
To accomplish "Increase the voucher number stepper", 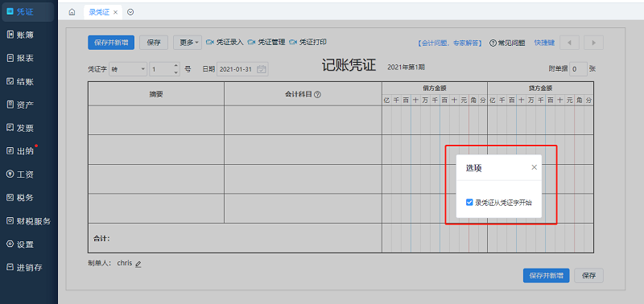I will (176, 66).
